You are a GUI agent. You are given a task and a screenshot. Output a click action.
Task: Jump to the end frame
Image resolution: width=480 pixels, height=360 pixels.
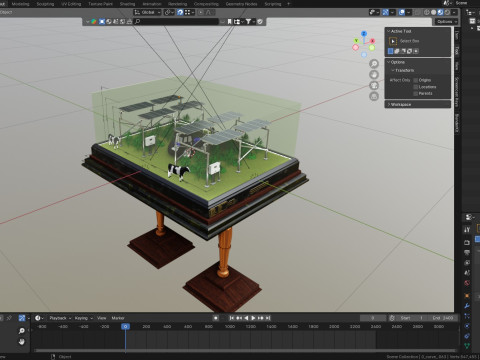(x=268, y=318)
